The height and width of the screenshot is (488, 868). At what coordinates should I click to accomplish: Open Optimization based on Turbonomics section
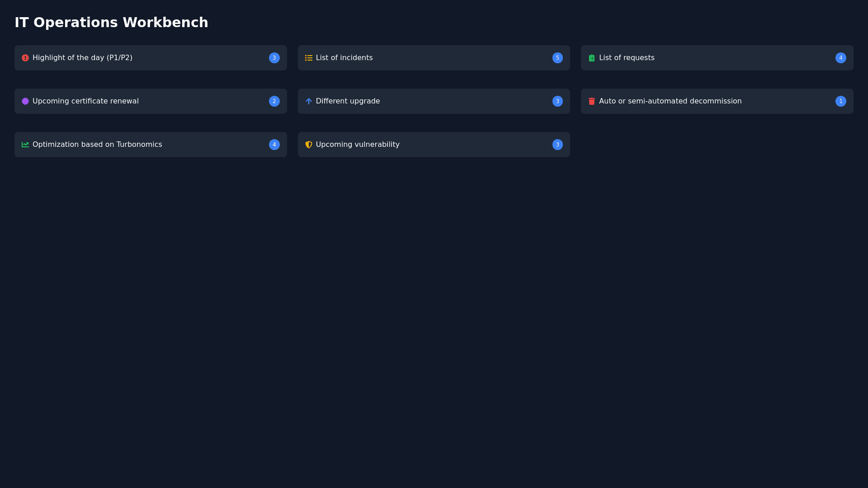97,145
